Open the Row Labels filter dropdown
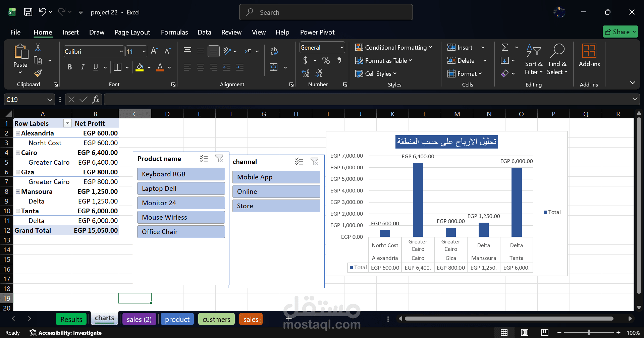 coord(67,123)
